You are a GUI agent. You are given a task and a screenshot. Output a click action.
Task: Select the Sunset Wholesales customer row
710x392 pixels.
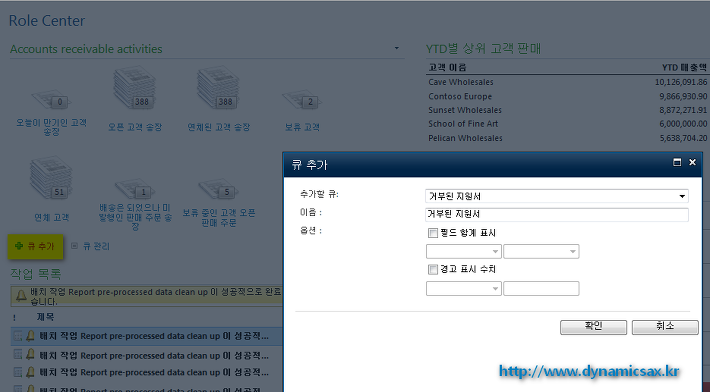pos(567,110)
